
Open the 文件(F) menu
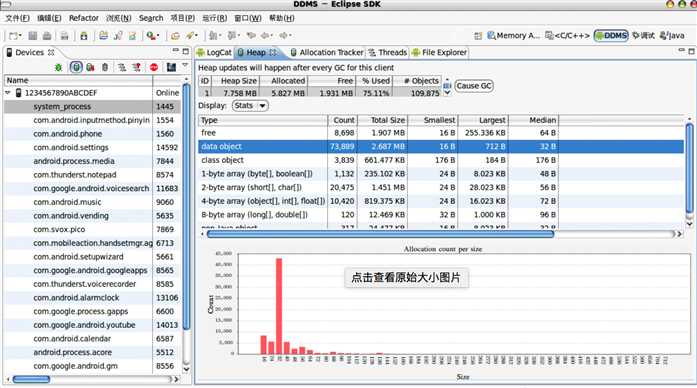tap(17, 18)
